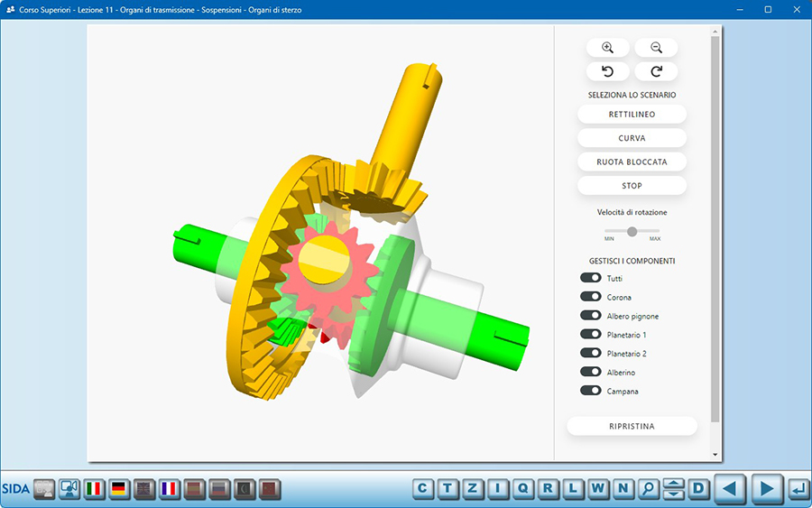The width and height of the screenshot is (812, 508).
Task: Switch to the German flag language
Action: (118, 489)
